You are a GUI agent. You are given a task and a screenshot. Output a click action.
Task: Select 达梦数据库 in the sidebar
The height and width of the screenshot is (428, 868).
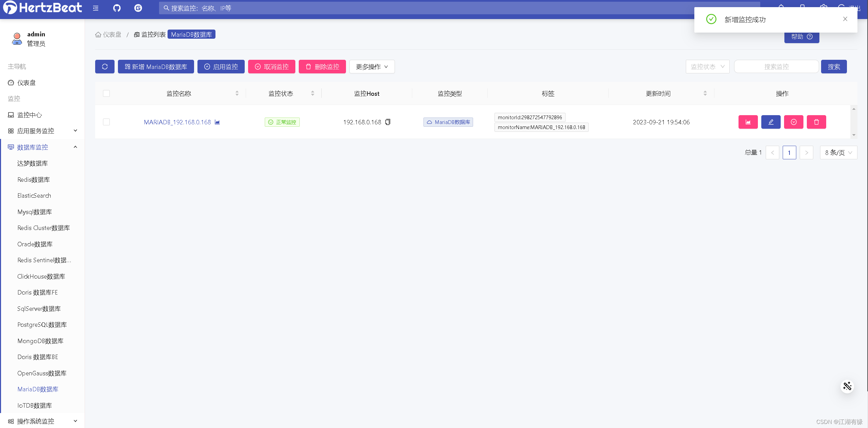click(x=33, y=163)
